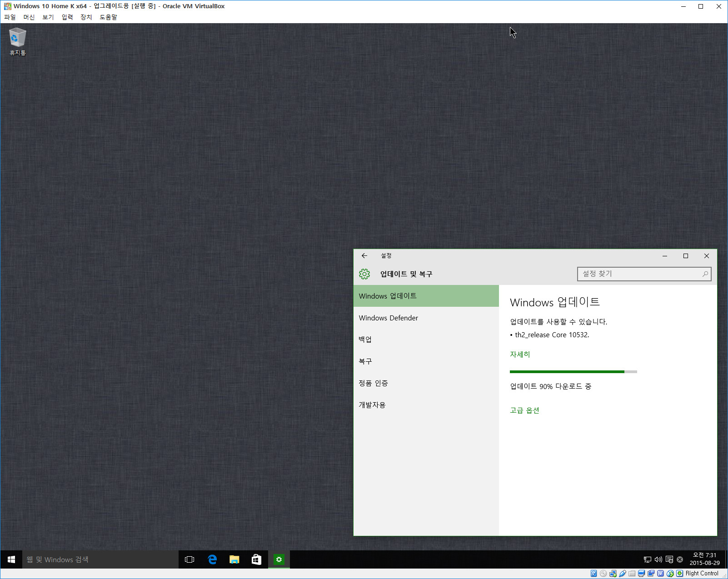Open the 장치 menu in VirtualBox
The height and width of the screenshot is (579, 728).
(x=86, y=17)
